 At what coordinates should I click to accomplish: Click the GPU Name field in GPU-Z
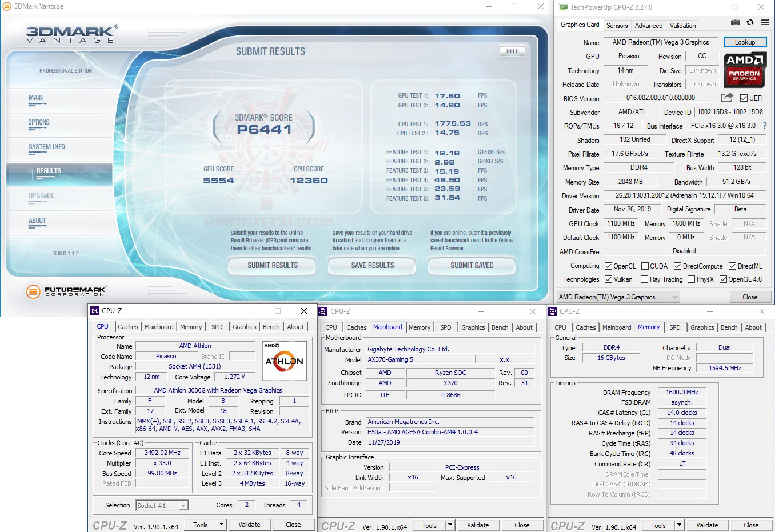tap(661, 42)
